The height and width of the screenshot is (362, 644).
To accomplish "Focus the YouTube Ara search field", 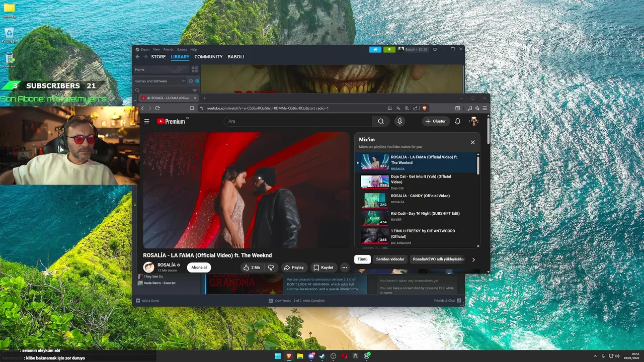I will coord(298,121).
